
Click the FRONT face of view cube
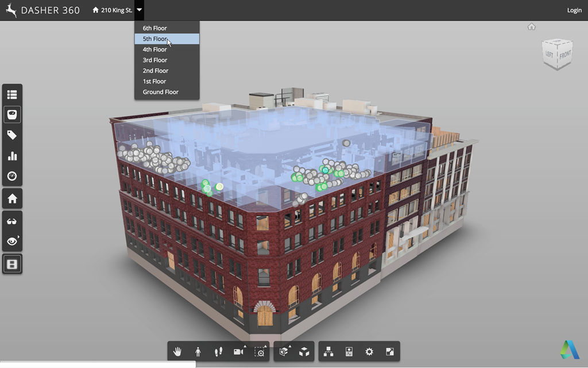click(x=565, y=55)
